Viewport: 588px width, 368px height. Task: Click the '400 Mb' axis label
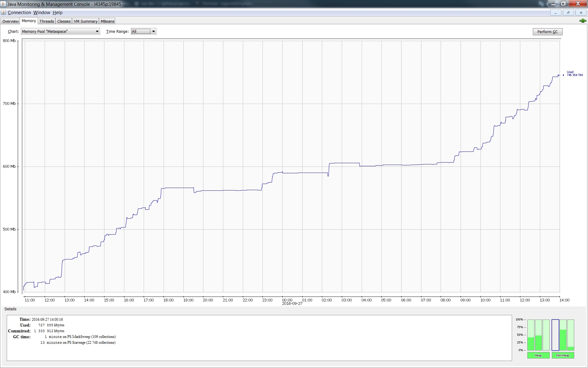pos(9,292)
